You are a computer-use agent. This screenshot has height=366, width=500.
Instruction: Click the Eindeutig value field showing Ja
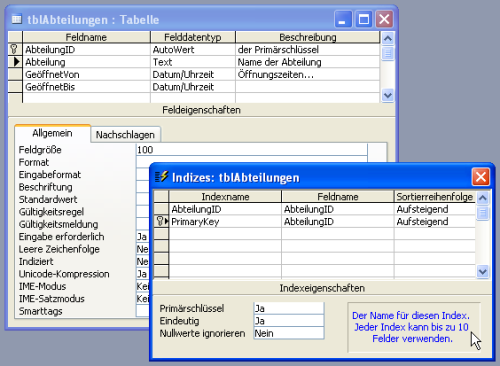[x=289, y=321]
